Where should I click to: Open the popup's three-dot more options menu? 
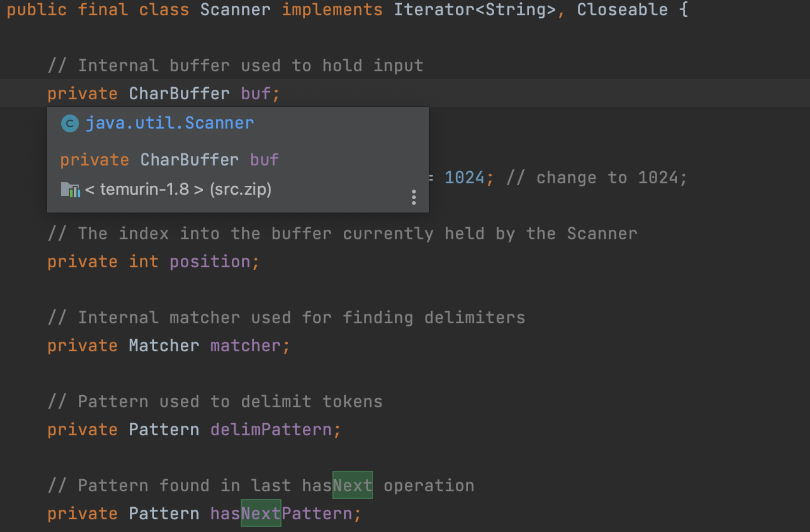[413, 197]
